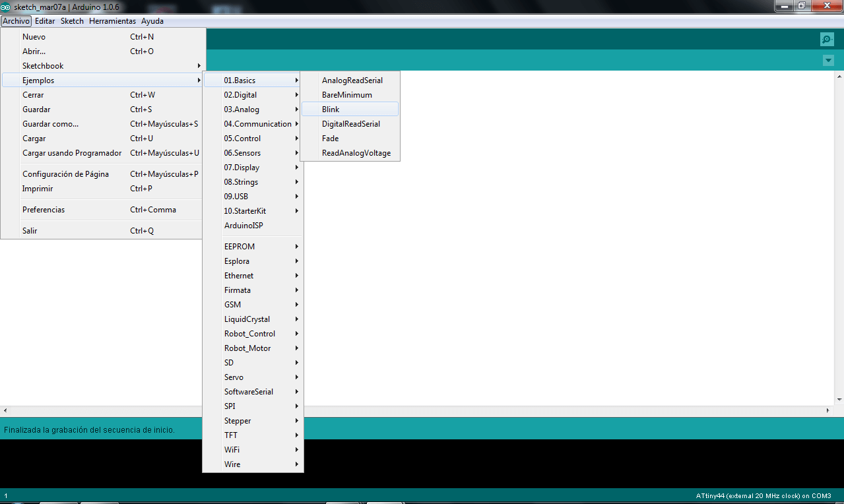Image resolution: width=844 pixels, height=504 pixels.
Task: Expand Robot_Motor library examples
Action: (x=253, y=348)
